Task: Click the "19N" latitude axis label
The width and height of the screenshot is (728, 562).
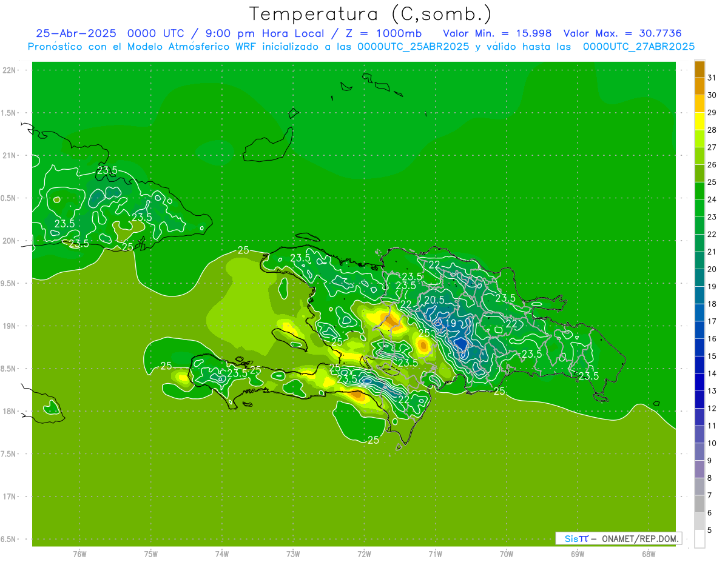Action: coord(10,326)
